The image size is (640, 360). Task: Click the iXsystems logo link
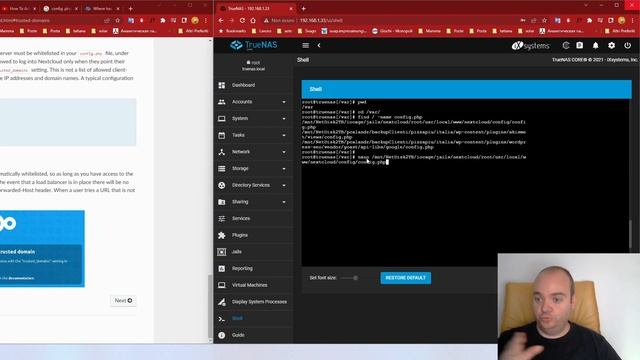click(530, 46)
